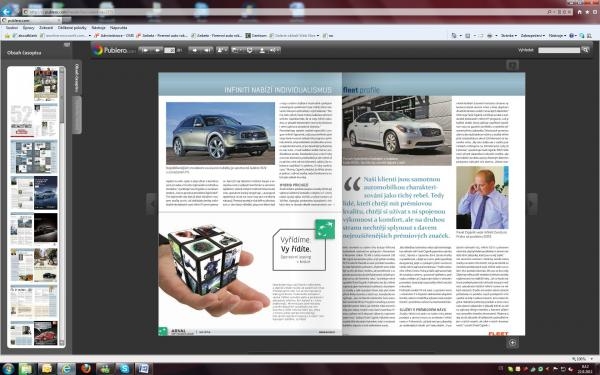Flip to previous spread with left-side arrow
The image size is (600, 375).
point(152,204)
